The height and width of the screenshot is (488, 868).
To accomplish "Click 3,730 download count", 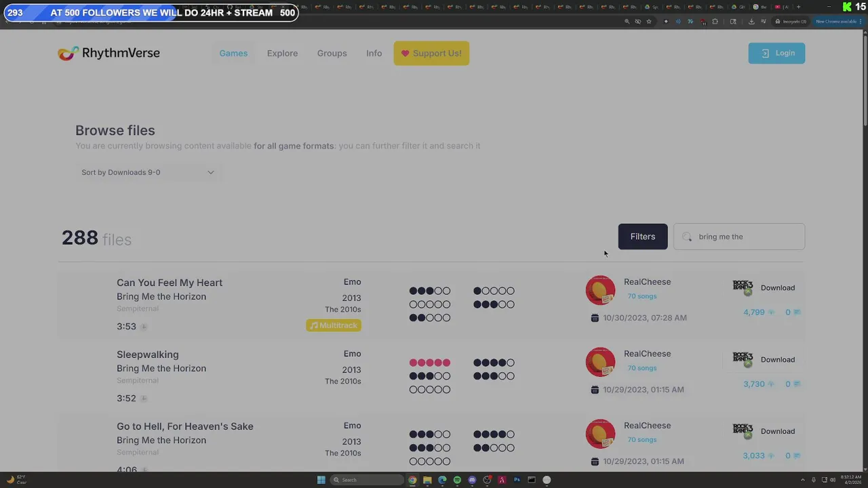I will (754, 384).
